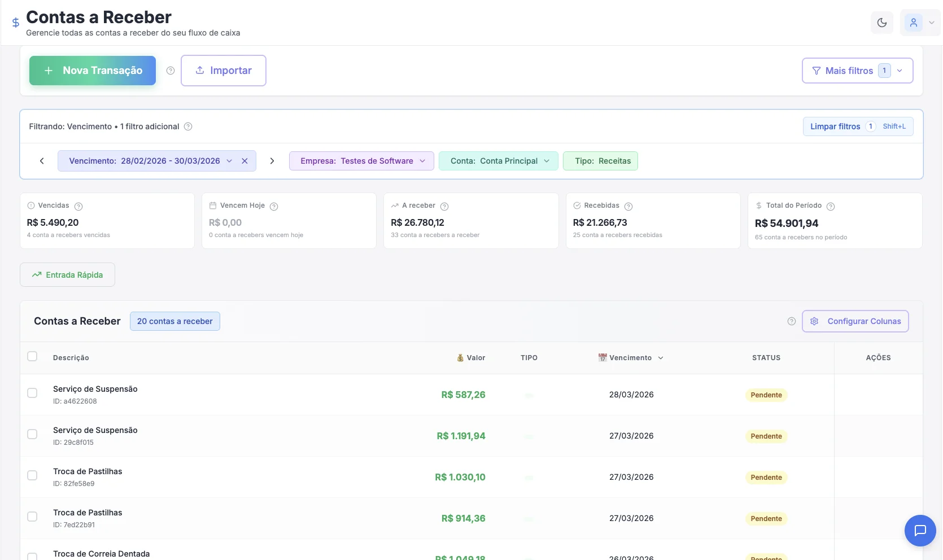Click the Nova Transação button
The height and width of the screenshot is (560, 943).
93,71
